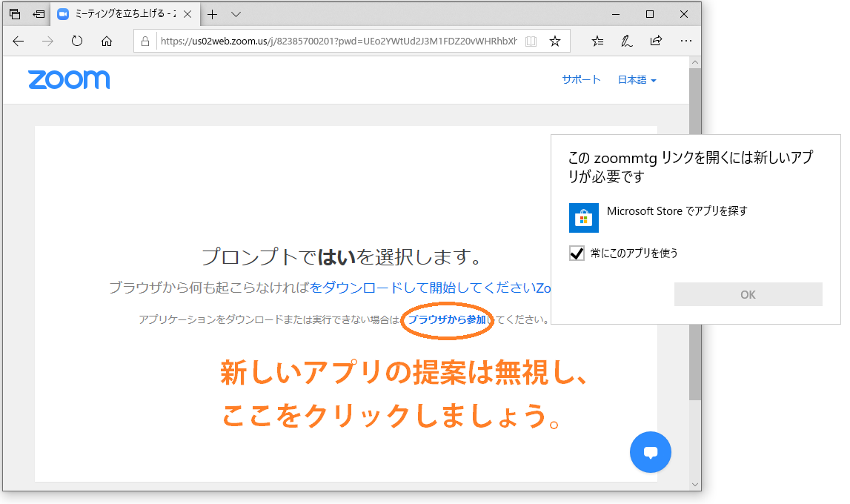
Task: Expand the 日本語 language dropdown
Action: tap(637, 80)
